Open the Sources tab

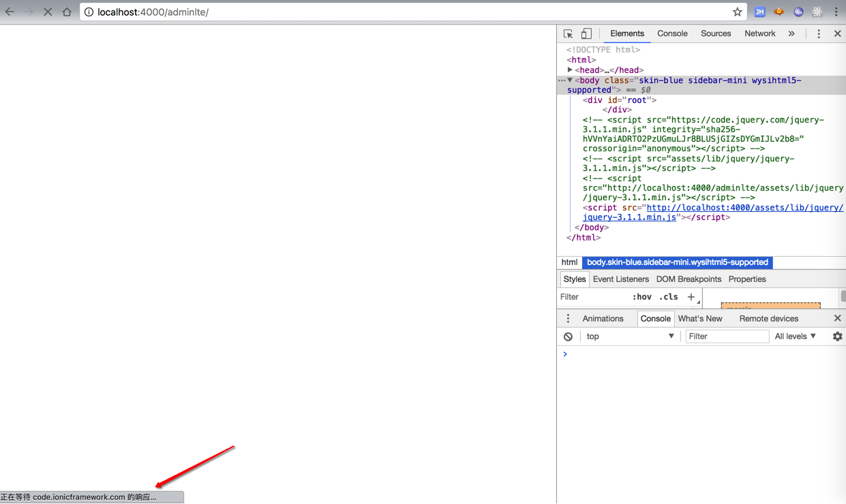tap(716, 33)
